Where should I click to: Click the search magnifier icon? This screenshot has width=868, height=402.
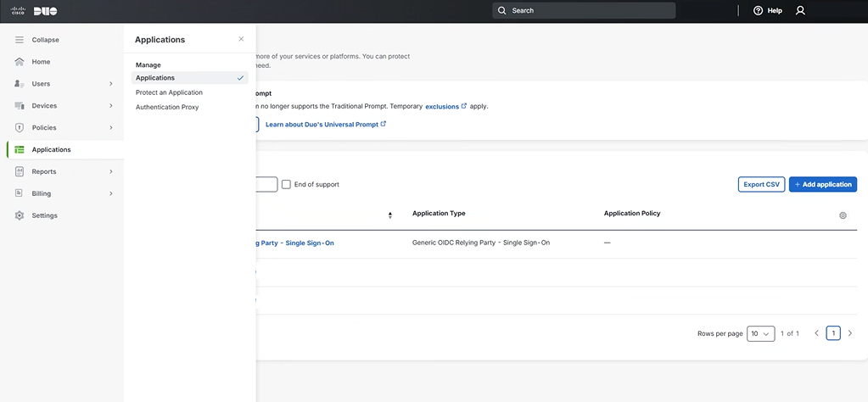coord(501,10)
